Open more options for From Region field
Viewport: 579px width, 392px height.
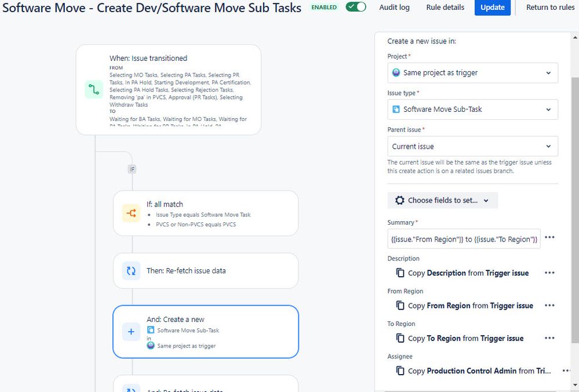tap(549, 305)
